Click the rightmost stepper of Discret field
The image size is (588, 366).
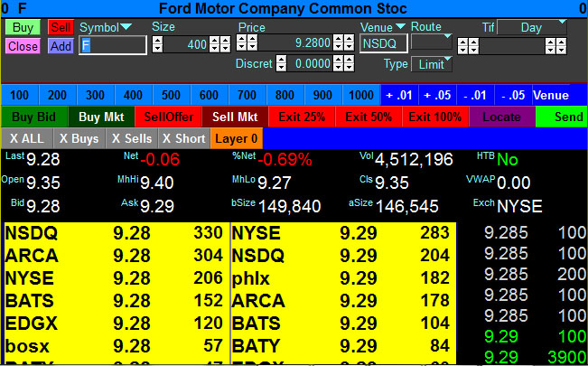point(350,63)
